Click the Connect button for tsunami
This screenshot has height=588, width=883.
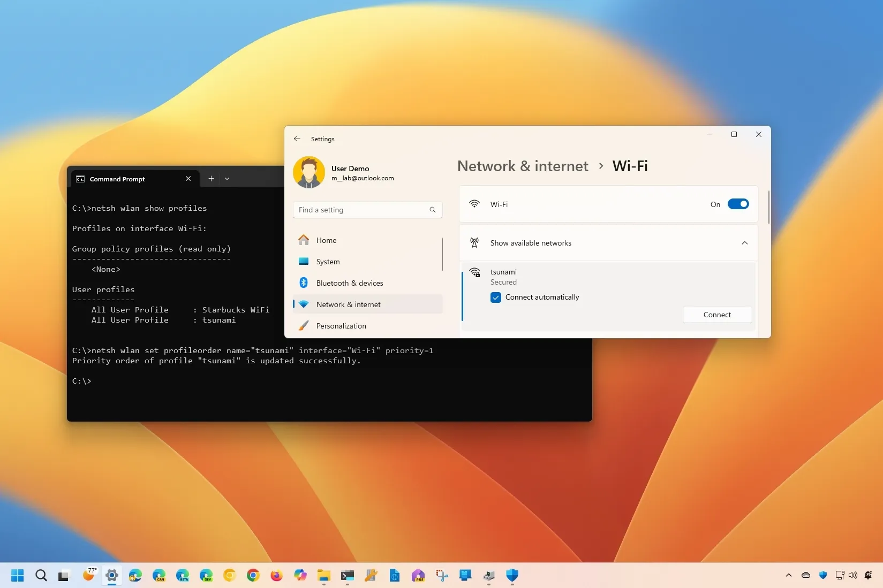[716, 315]
